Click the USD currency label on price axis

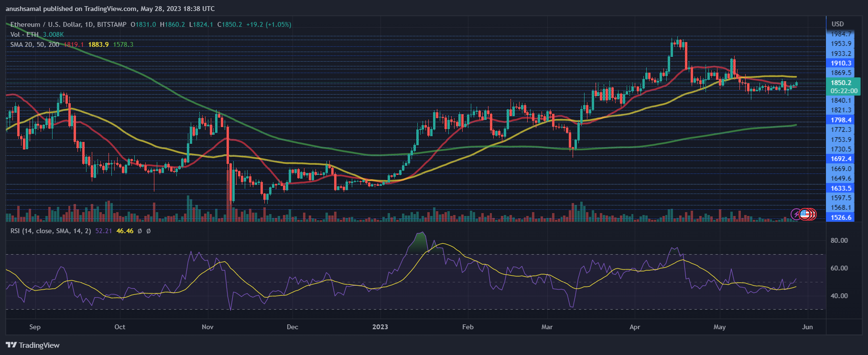(837, 24)
